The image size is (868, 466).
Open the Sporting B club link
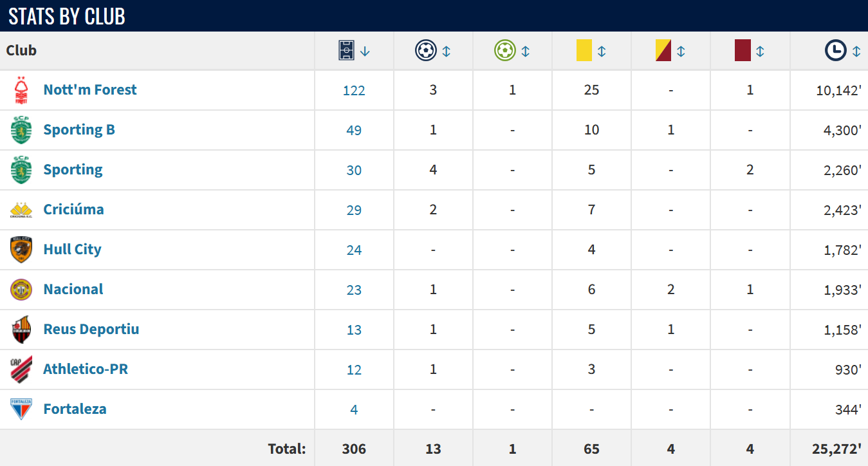tap(79, 130)
